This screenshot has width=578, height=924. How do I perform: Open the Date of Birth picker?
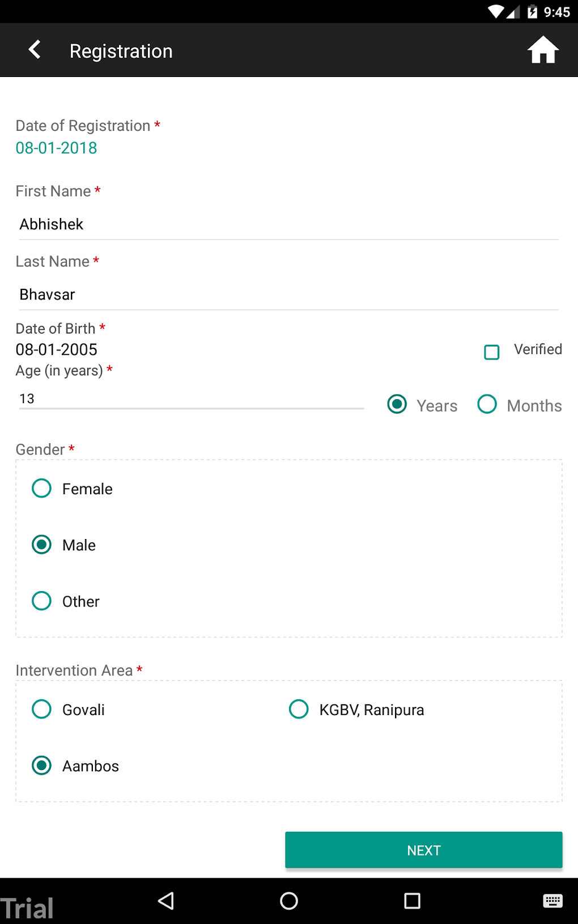pos(56,349)
